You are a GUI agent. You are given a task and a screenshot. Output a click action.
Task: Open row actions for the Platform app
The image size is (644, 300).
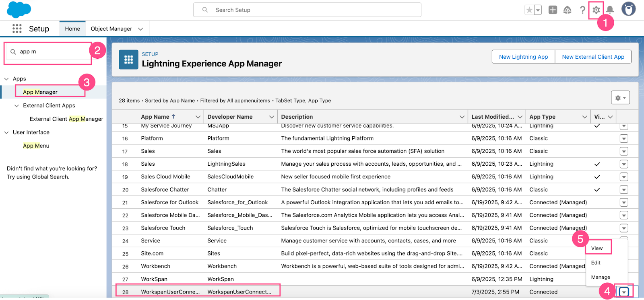tap(624, 139)
